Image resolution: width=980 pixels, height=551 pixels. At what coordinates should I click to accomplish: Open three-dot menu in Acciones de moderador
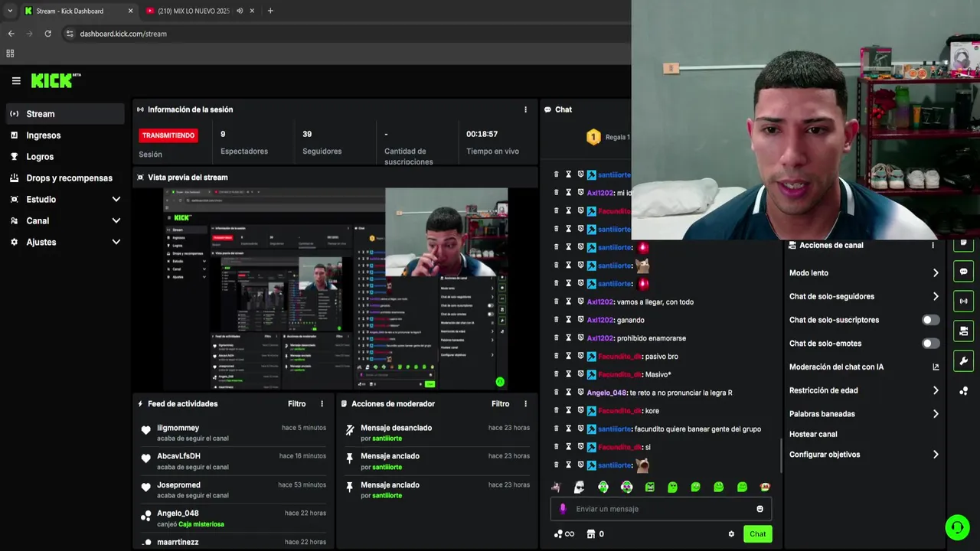[525, 404]
